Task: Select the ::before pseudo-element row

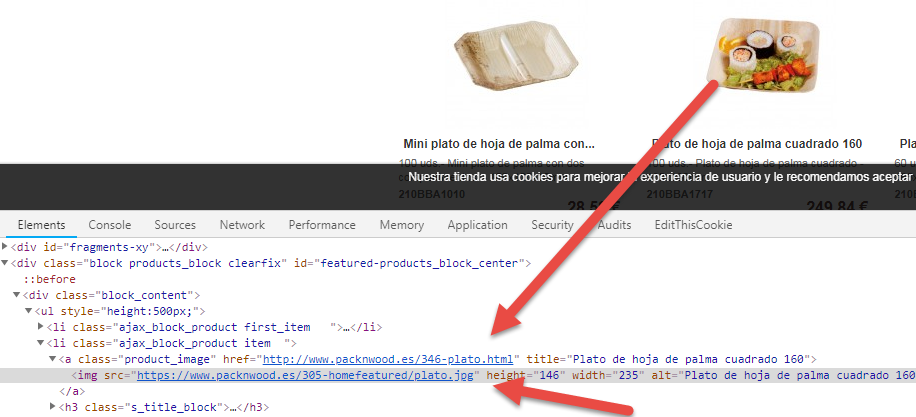Action: (50, 279)
